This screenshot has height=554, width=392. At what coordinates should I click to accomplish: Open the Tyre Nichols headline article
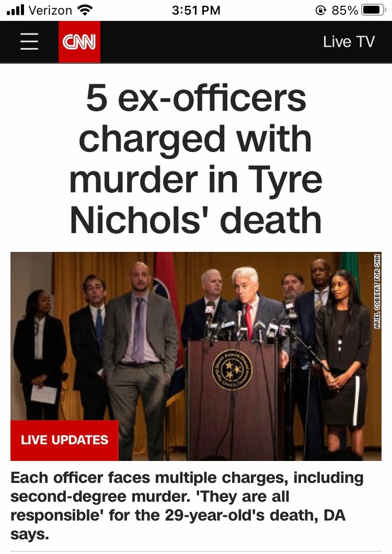196,158
